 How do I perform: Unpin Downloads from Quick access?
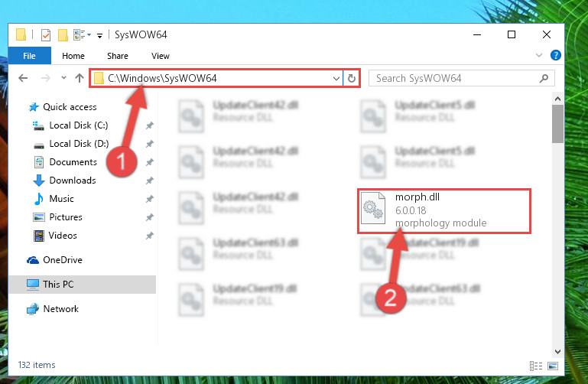coord(150,181)
